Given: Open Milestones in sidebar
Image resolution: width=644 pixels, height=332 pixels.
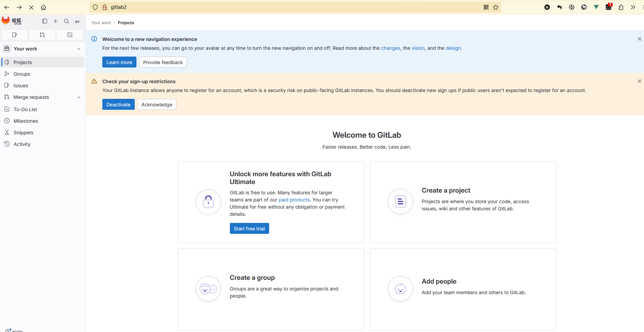Looking at the screenshot, I should pyautogui.click(x=43, y=121).
